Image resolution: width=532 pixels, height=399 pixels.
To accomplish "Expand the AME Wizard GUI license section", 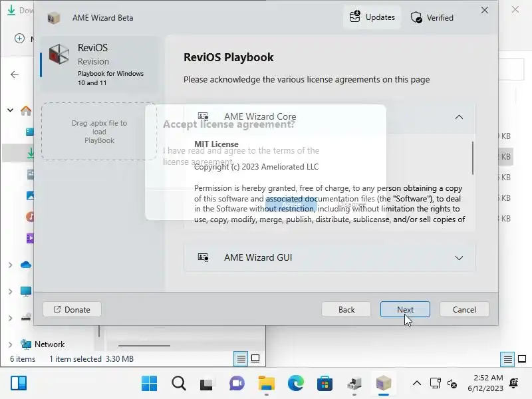I will click(x=459, y=258).
